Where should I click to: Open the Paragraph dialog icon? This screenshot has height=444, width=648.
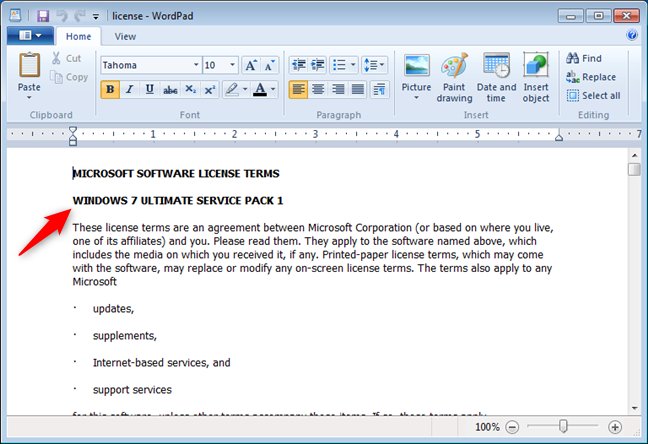tap(379, 89)
